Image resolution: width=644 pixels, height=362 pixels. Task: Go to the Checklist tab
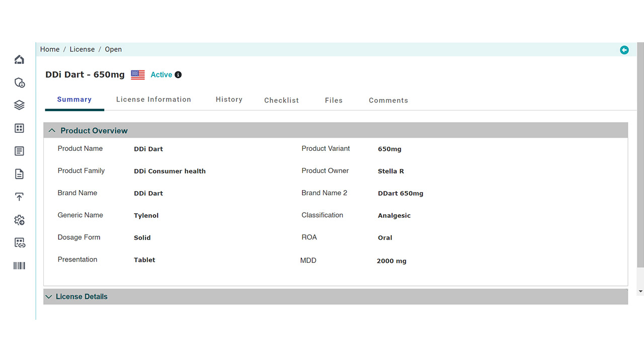pyautogui.click(x=281, y=101)
